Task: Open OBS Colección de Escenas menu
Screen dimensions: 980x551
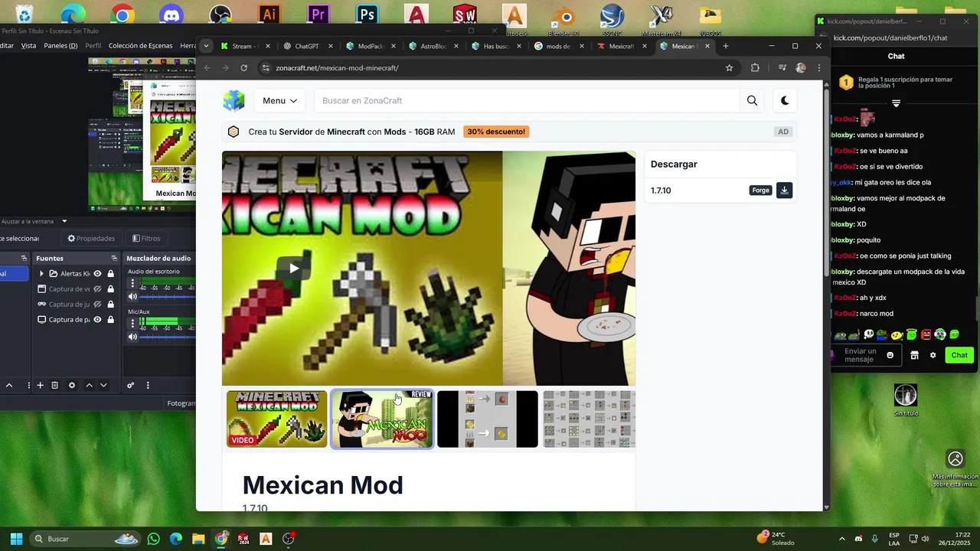Action: [140, 46]
